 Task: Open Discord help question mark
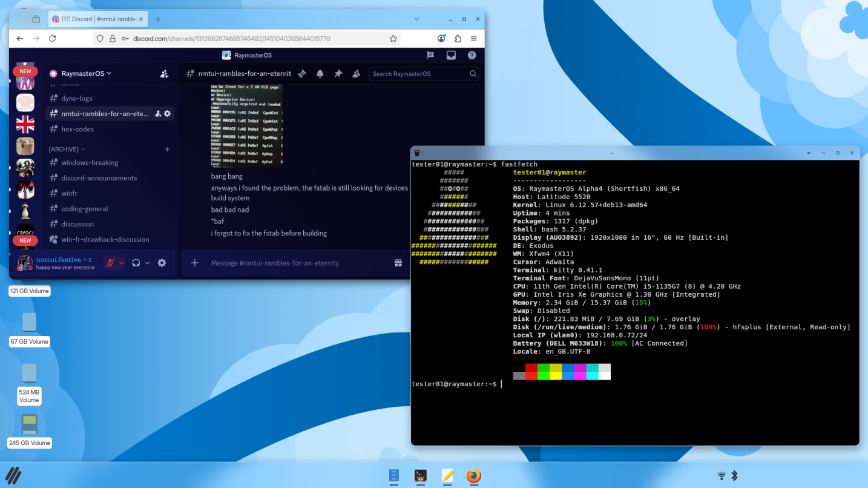pos(472,55)
